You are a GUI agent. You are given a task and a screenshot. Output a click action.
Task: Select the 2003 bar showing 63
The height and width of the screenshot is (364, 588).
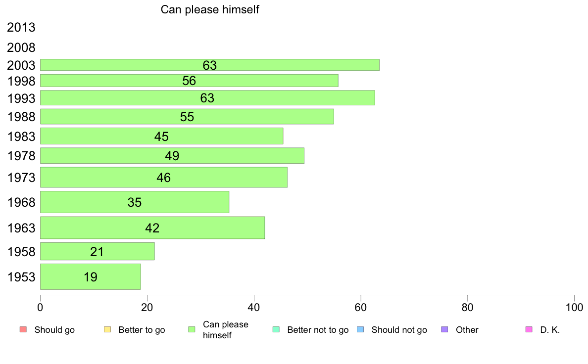click(x=210, y=65)
